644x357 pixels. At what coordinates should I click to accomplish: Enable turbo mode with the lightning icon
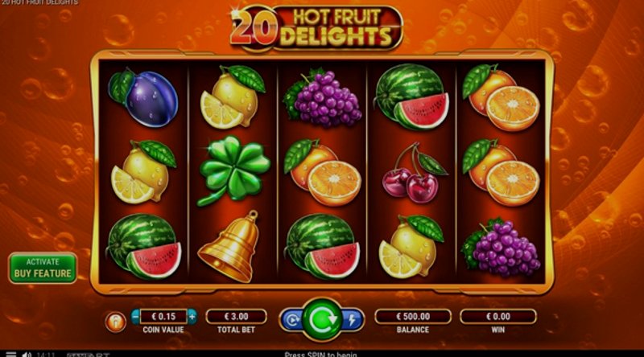[x=352, y=320]
